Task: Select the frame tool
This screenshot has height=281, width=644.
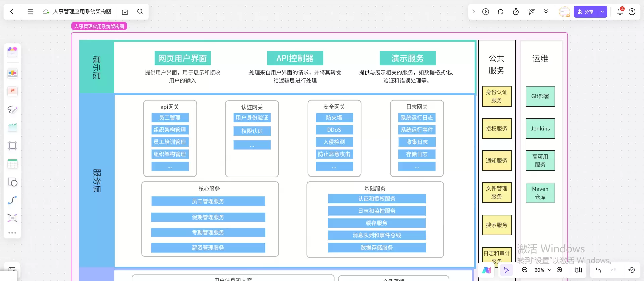Action: [12, 145]
